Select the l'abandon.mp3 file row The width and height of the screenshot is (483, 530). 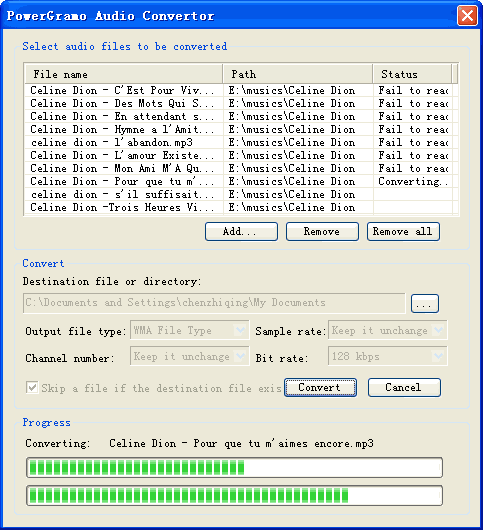pos(241,142)
